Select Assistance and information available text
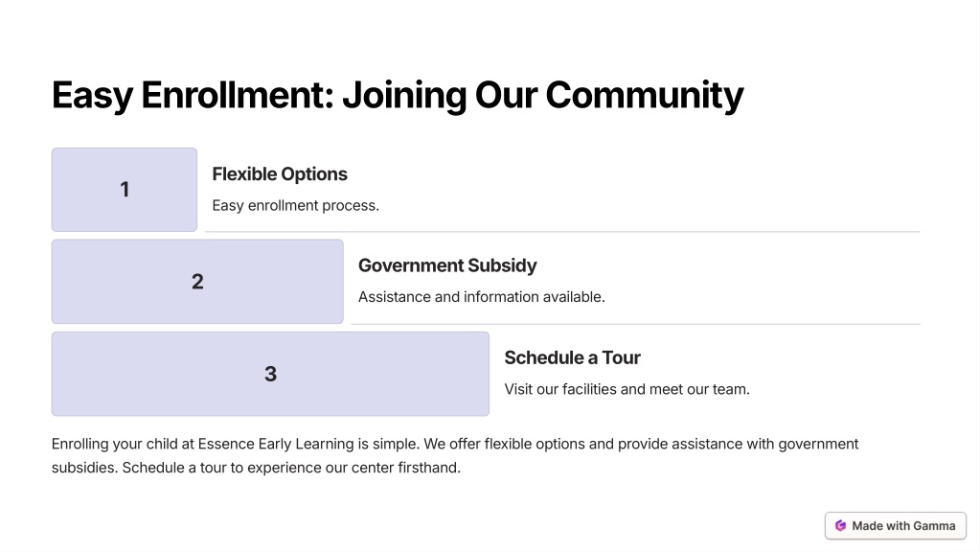Image resolution: width=980 pixels, height=552 pixels. point(481,297)
